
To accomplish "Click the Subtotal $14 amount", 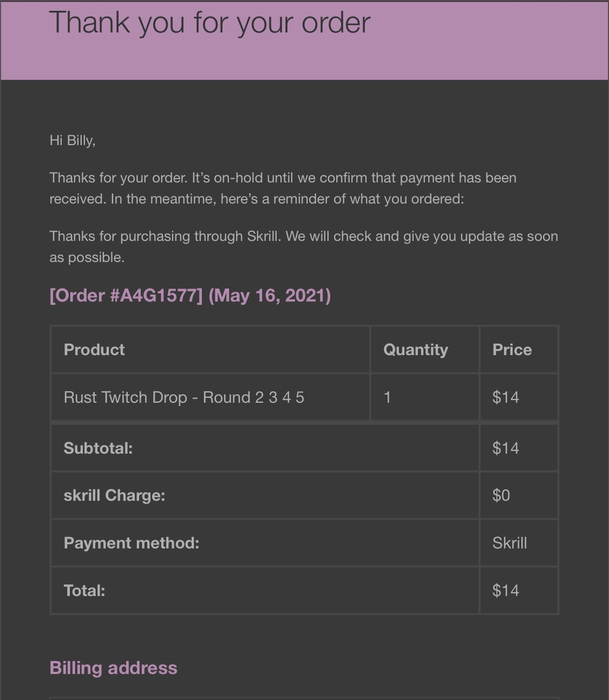I will coord(506,448).
